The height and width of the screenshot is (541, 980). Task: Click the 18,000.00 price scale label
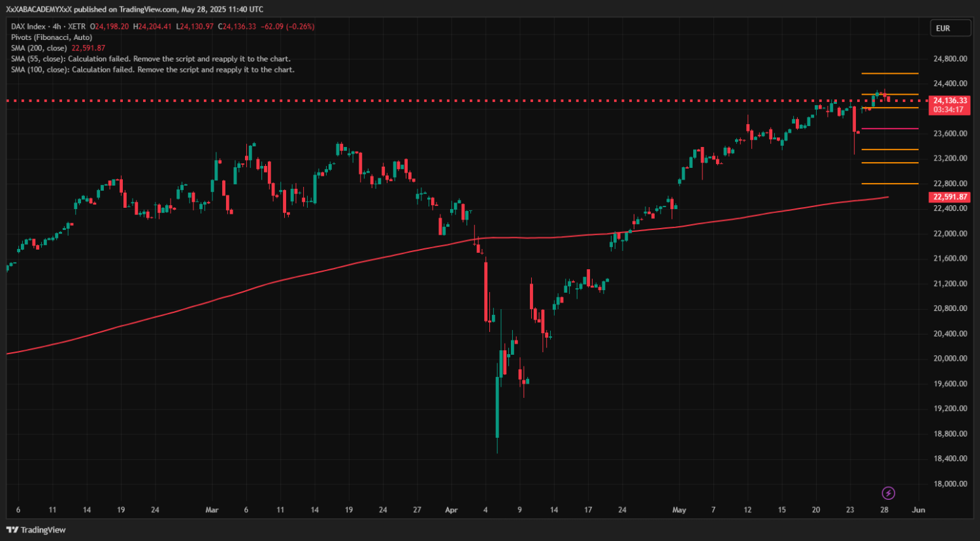tap(950, 484)
